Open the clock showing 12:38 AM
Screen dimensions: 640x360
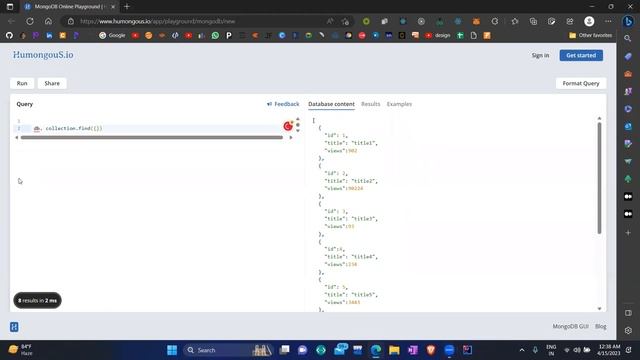tap(609, 350)
